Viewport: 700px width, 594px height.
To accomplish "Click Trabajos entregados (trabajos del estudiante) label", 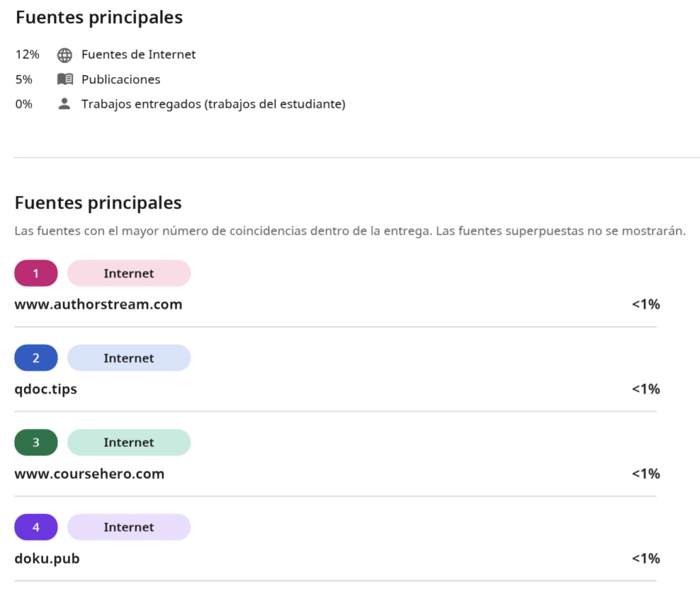I will (x=213, y=104).
